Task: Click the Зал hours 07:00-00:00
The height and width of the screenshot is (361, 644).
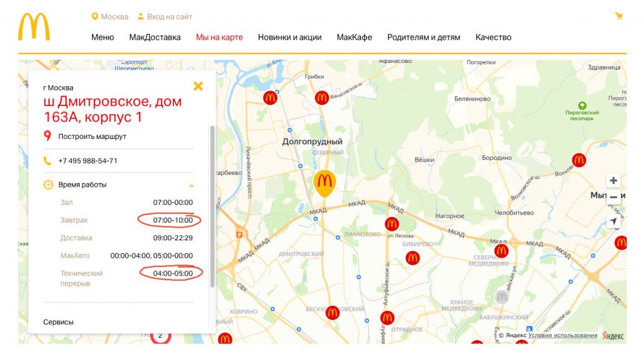Action: tap(173, 203)
